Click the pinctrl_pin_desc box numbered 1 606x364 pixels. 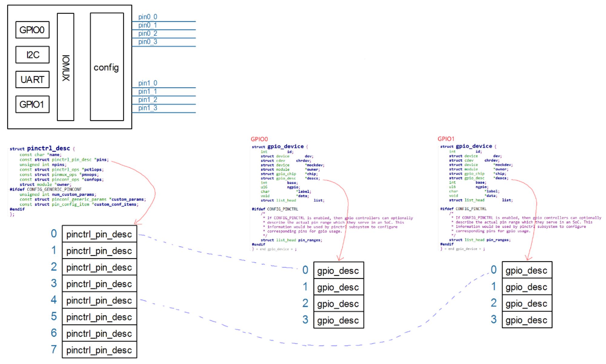(99, 250)
